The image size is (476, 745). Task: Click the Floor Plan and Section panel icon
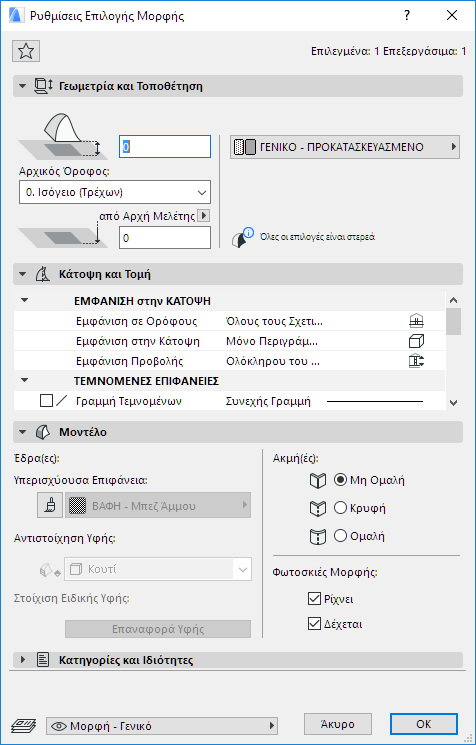pos(43,274)
